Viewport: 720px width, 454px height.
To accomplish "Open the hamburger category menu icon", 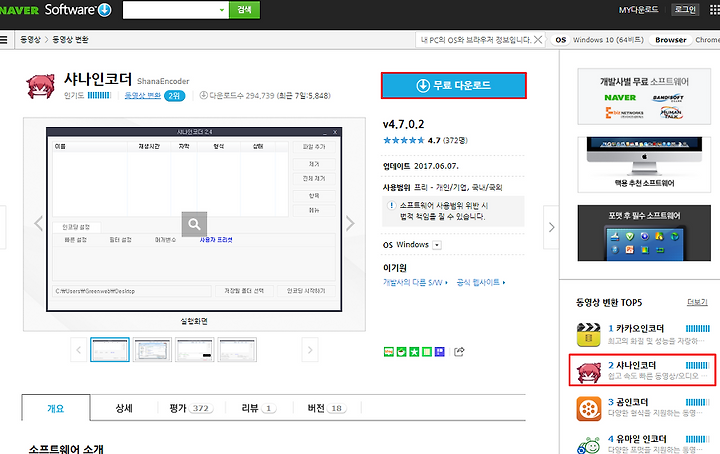I will pyautogui.click(x=3, y=40).
